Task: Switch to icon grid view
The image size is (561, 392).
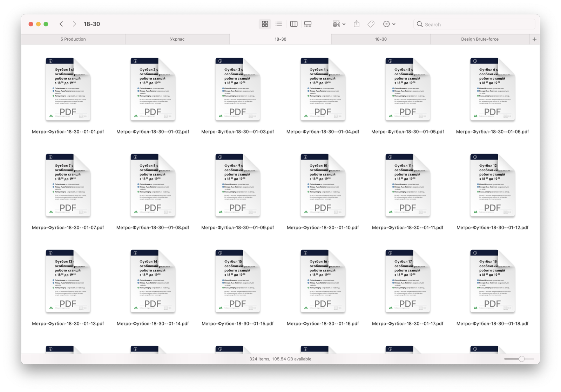Action: tap(265, 24)
